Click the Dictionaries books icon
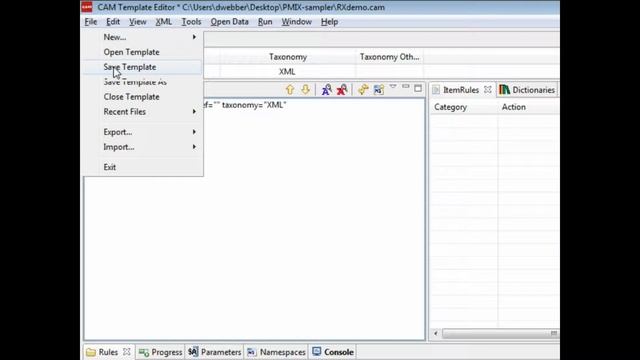The image size is (640, 360). click(504, 90)
